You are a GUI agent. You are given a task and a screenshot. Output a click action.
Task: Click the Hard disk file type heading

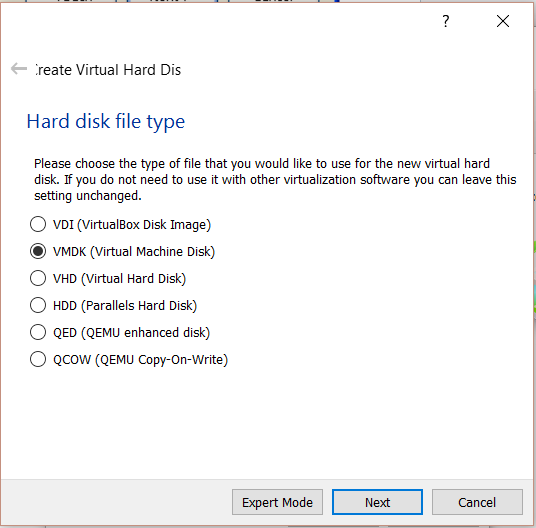point(106,122)
